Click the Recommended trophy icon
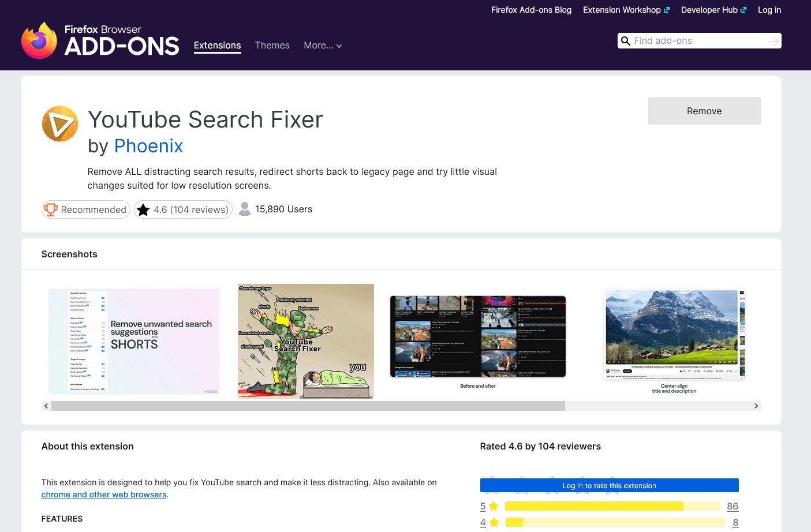 point(51,209)
